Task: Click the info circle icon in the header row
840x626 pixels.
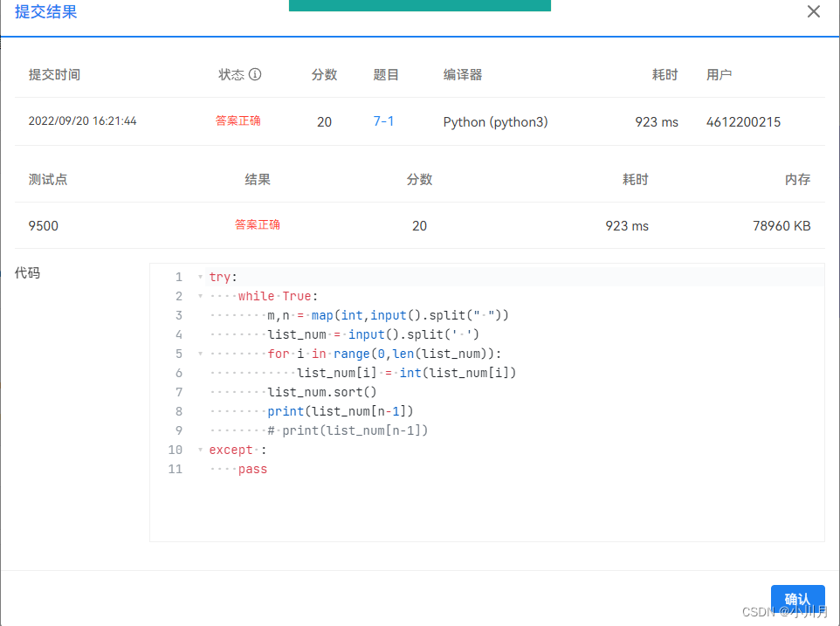Action: (x=255, y=74)
